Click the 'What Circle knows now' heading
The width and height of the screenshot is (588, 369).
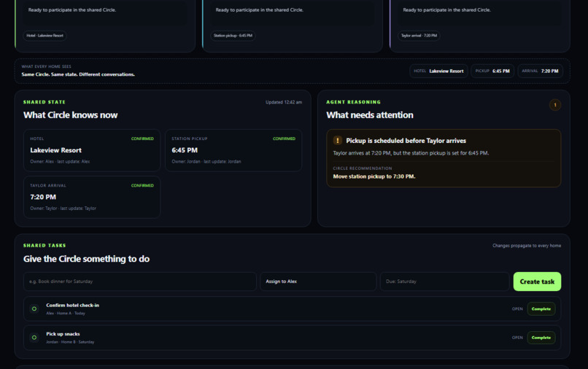[71, 115]
